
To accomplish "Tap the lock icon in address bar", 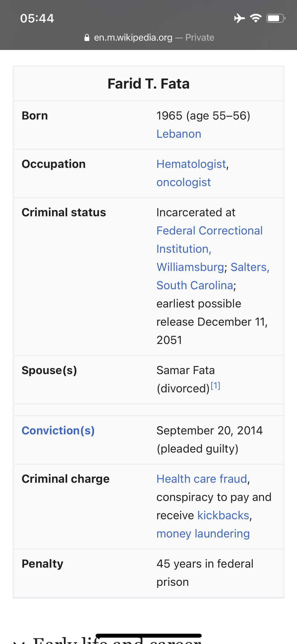I will pos(87,38).
